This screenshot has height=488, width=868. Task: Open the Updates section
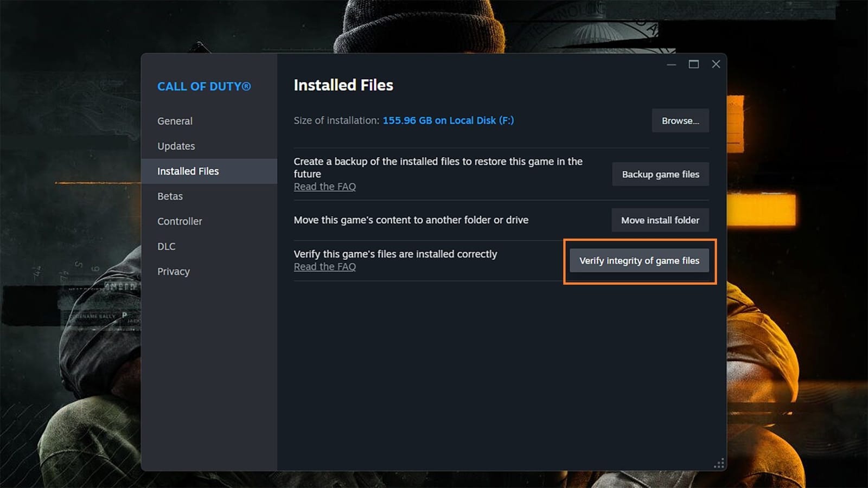point(176,146)
